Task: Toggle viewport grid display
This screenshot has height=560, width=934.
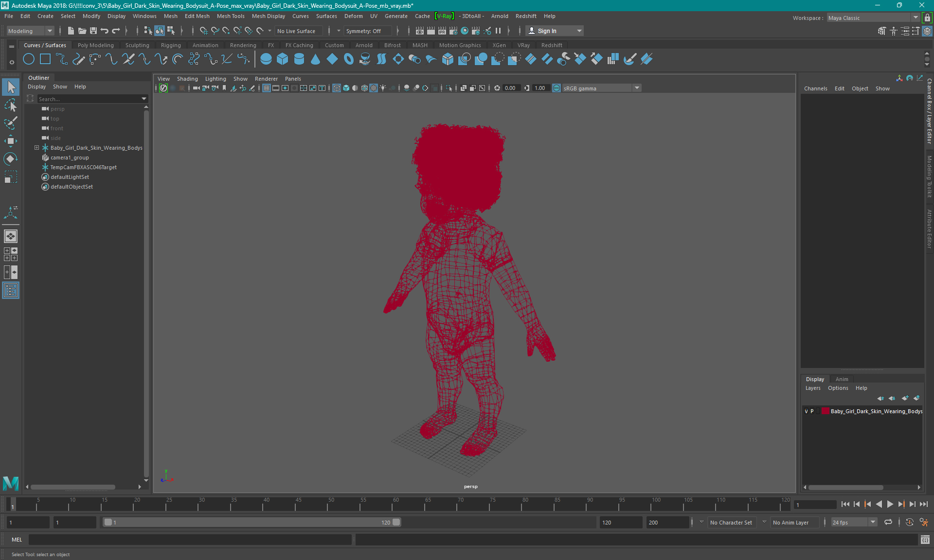Action: [267, 88]
